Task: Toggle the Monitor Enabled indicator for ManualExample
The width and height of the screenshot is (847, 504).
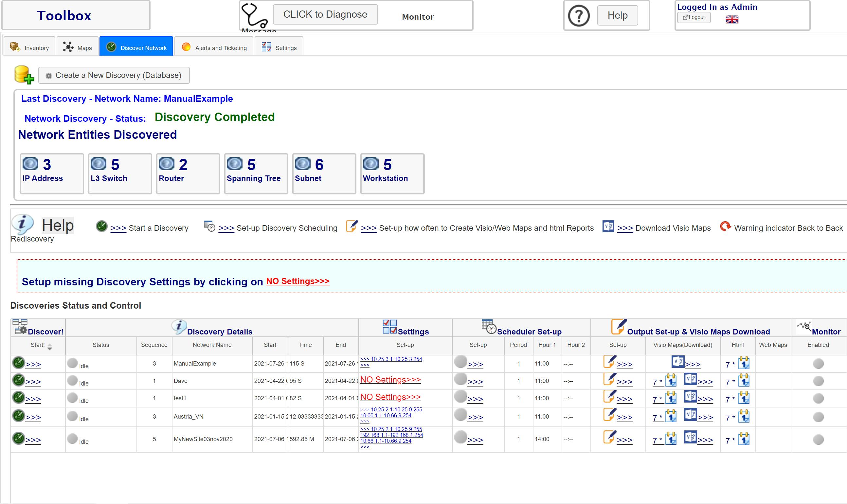Action: point(818,364)
